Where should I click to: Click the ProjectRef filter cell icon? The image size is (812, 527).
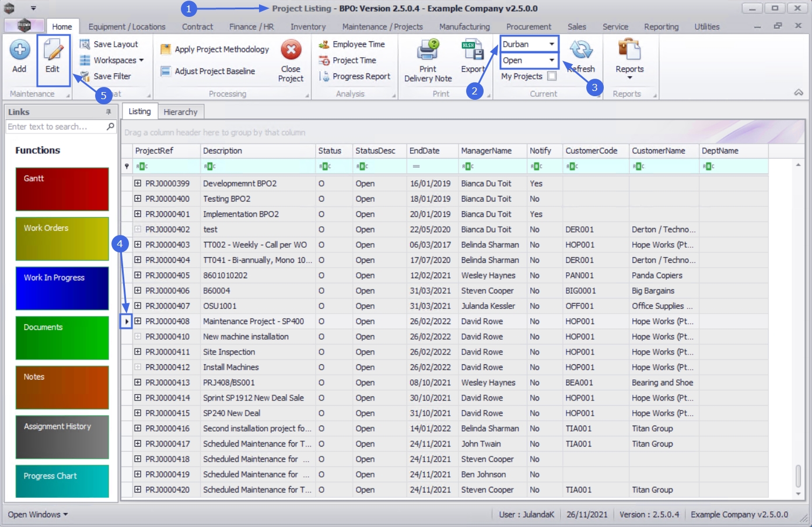tap(142, 166)
